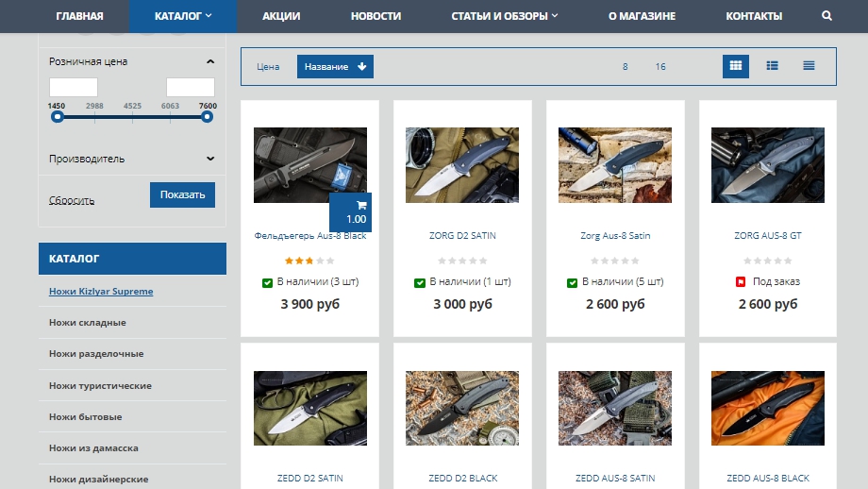Open the Zorg Aus-8 Satin title link
868x489 pixels.
tap(615, 236)
